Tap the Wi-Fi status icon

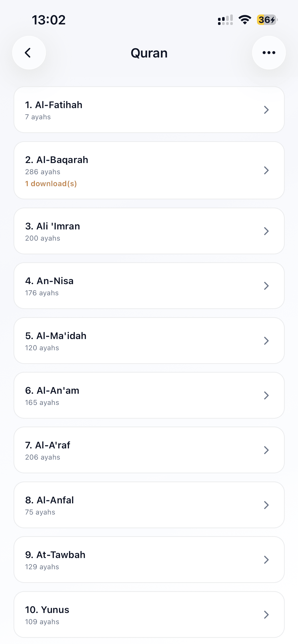pos(245,20)
